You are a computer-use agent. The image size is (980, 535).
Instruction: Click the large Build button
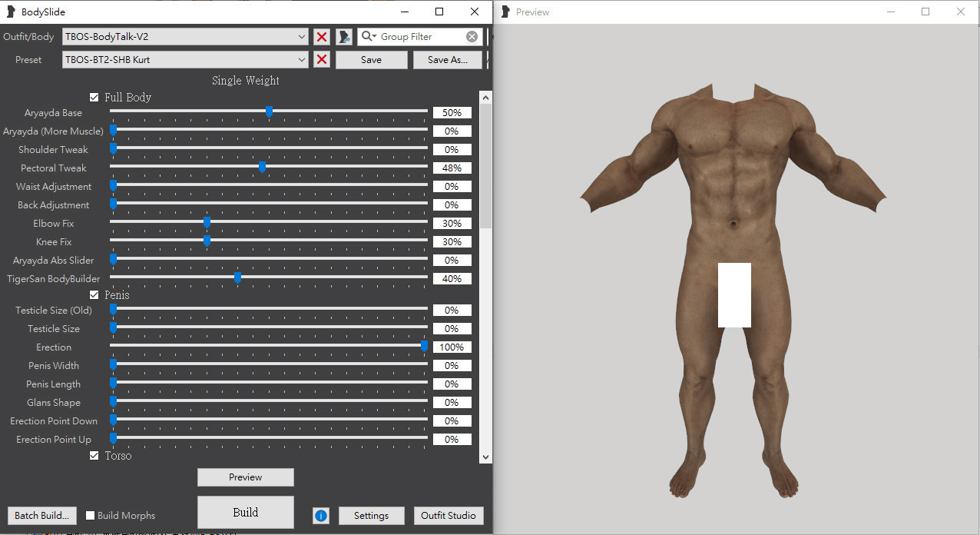pos(246,512)
